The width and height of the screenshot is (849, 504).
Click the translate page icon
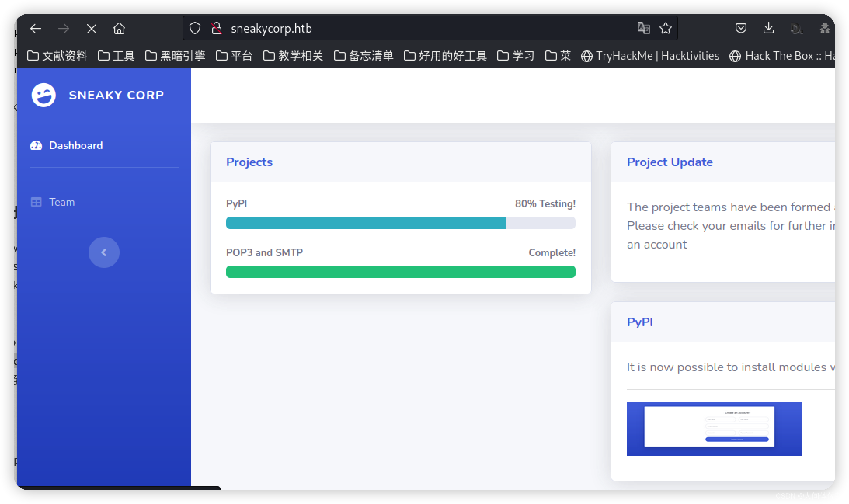point(644,28)
